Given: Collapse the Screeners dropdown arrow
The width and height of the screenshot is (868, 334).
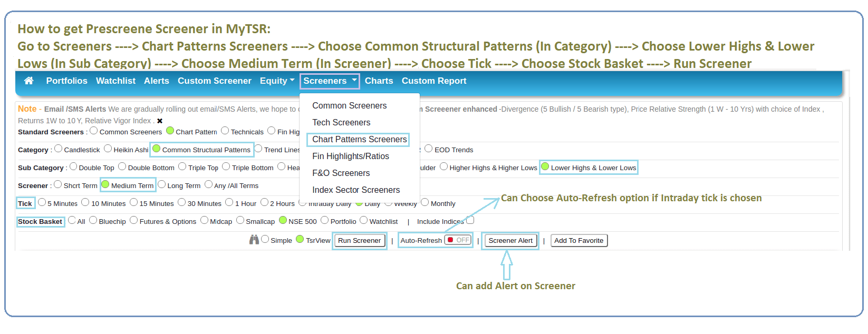Looking at the screenshot, I should pyautogui.click(x=354, y=80).
